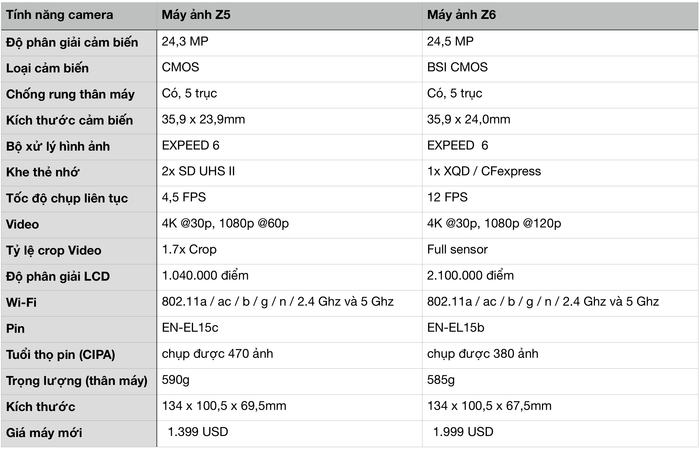
Task: Click the 'Máy ảnh Z5' column header
Action: pyautogui.click(x=290, y=15)
